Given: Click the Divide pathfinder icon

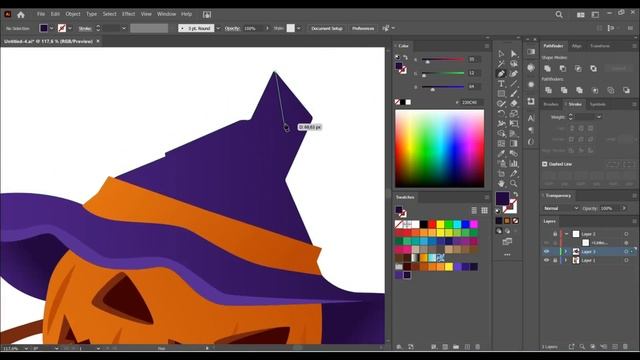Looking at the screenshot, I should click(548, 90).
